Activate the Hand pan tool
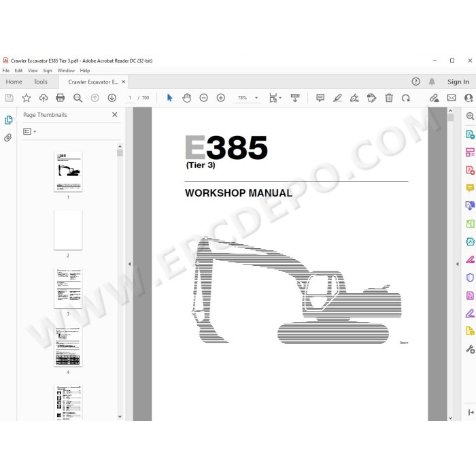The width and height of the screenshot is (476, 476). tap(187, 98)
